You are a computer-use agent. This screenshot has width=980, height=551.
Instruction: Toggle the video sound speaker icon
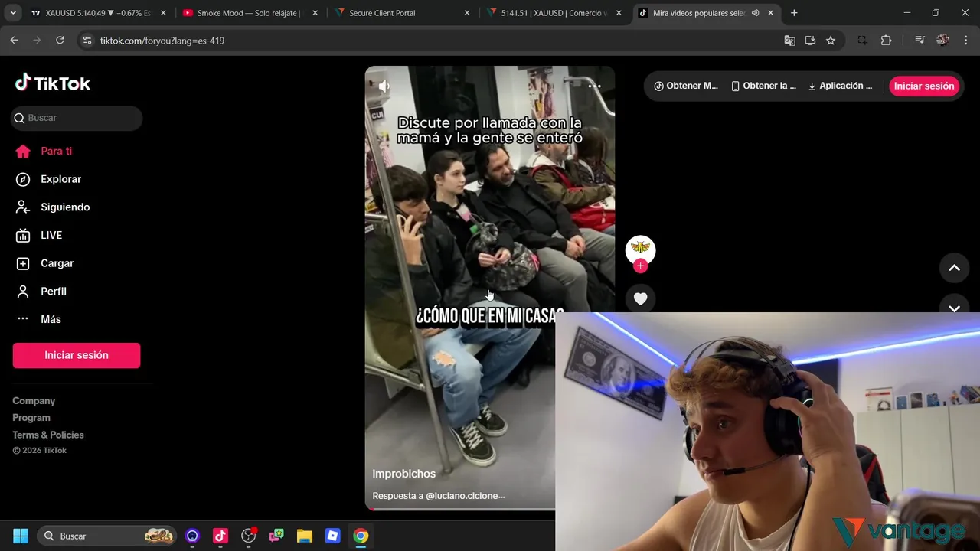[x=384, y=86]
